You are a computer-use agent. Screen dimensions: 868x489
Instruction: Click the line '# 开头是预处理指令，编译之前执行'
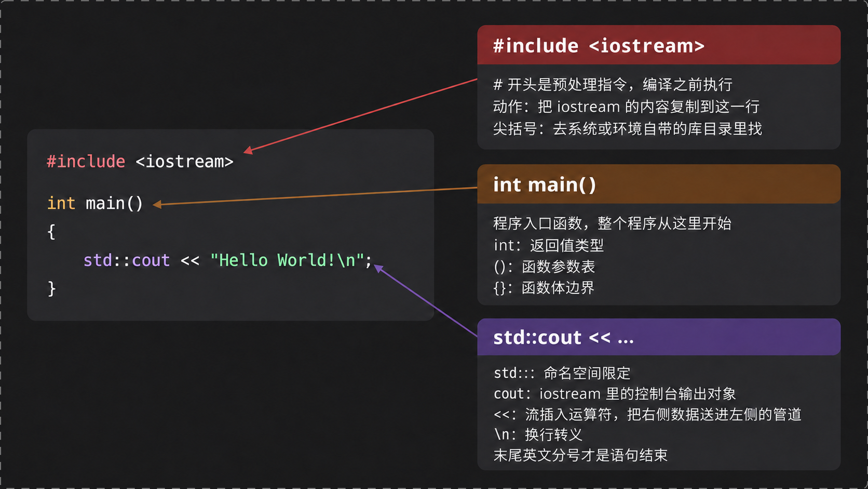coord(613,85)
